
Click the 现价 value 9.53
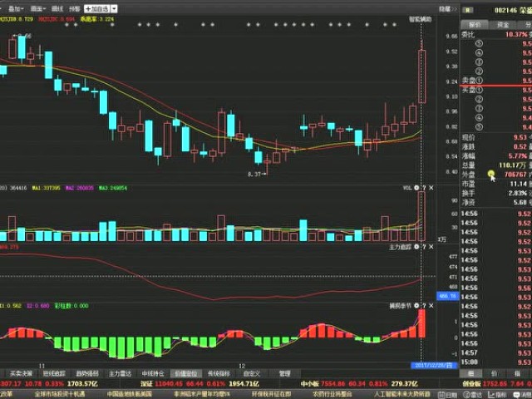[520, 137]
